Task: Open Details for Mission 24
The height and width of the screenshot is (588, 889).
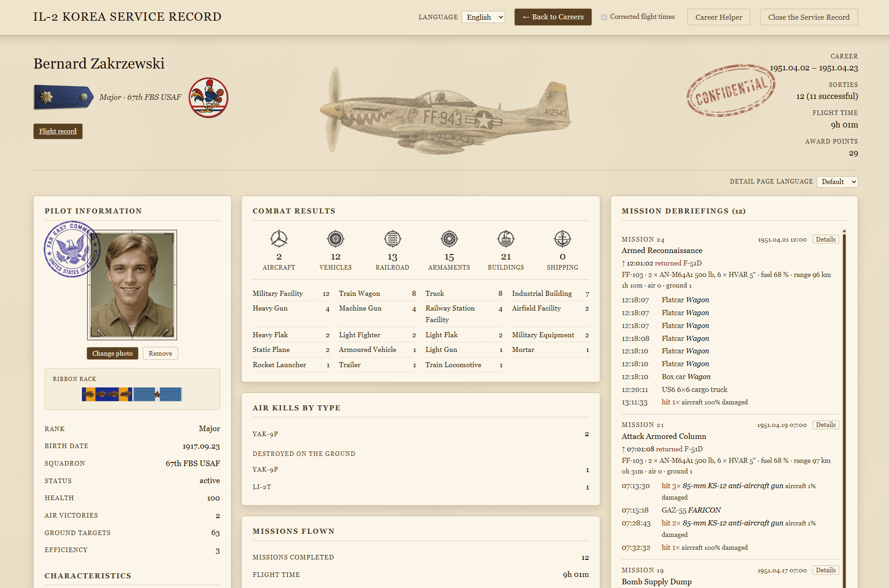Action: tap(825, 239)
